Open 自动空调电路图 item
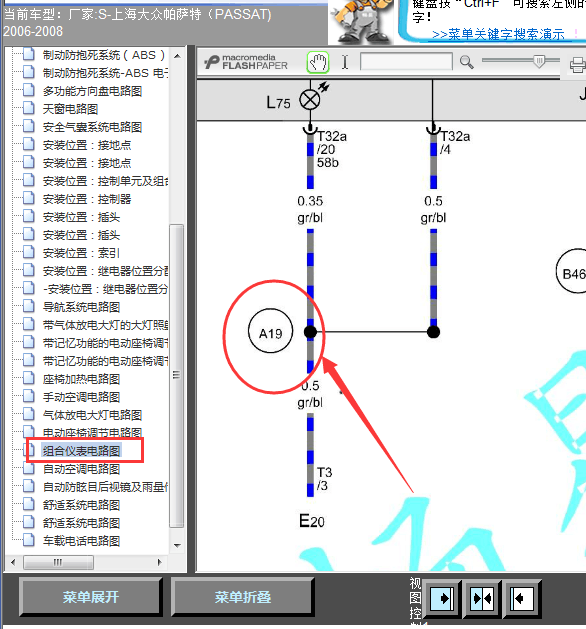This screenshot has height=629, width=586. pyautogui.click(x=82, y=469)
